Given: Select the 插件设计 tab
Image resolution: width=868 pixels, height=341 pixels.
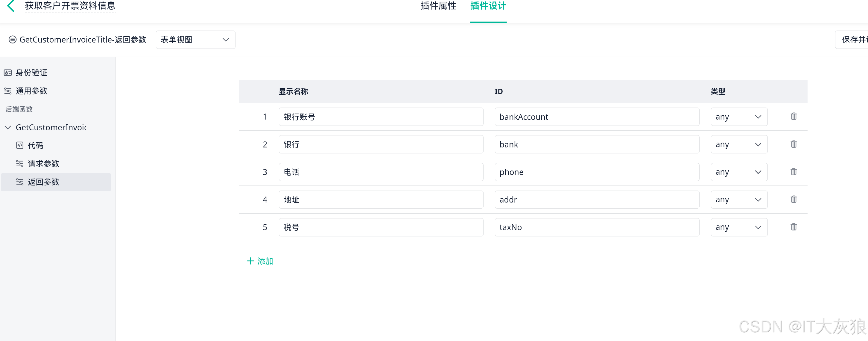Looking at the screenshot, I should (488, 6).
